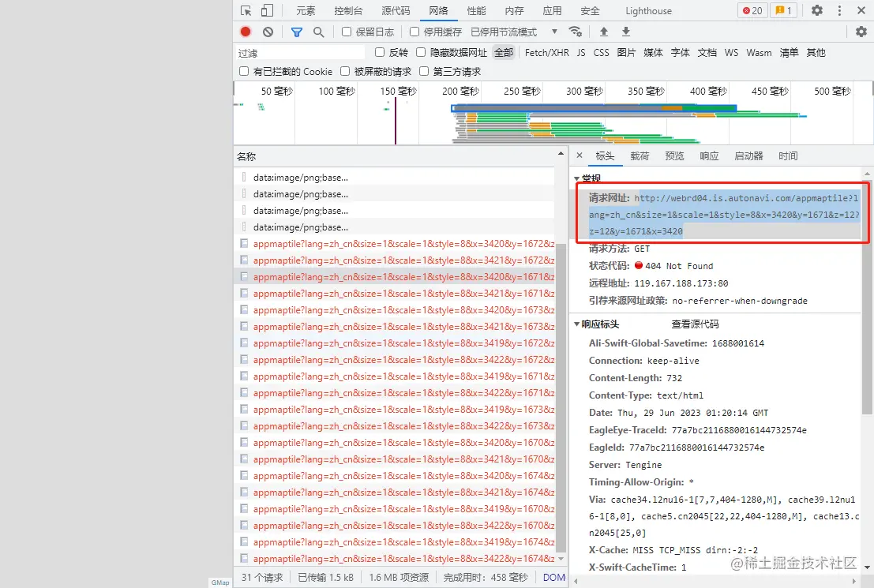Filter requests by fonts (字体)
Image resolution: width=874 pixels, height=588 pixels.
pos(680,52)
